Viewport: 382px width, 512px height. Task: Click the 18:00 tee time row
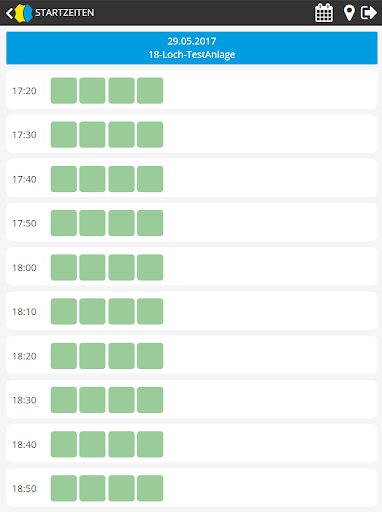(192, 266)
